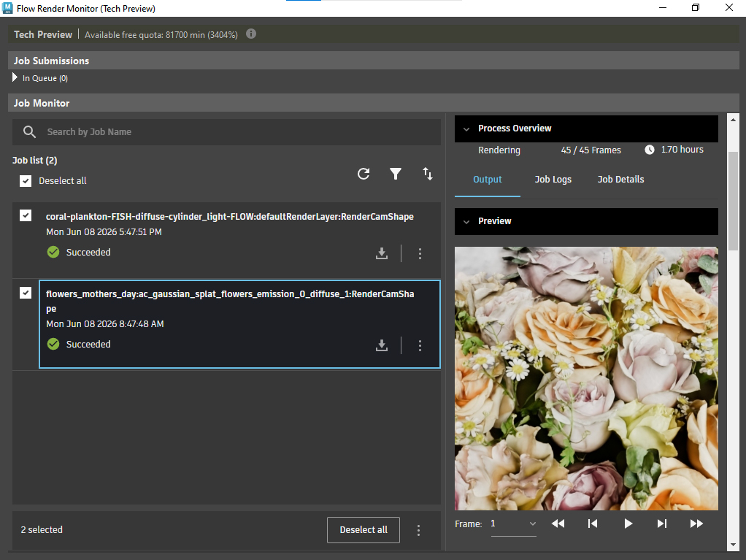Switch to the Output tab
746x560 pixels.
487,180
